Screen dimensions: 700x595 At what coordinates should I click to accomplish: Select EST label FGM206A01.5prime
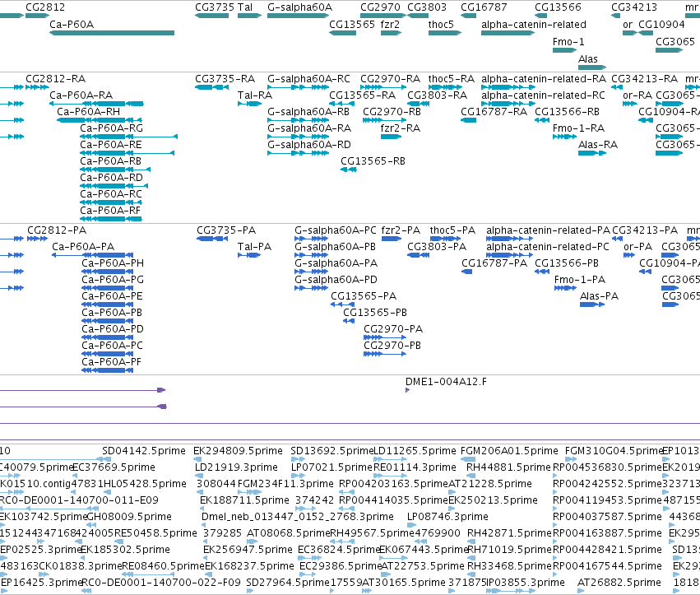[509, 451]
